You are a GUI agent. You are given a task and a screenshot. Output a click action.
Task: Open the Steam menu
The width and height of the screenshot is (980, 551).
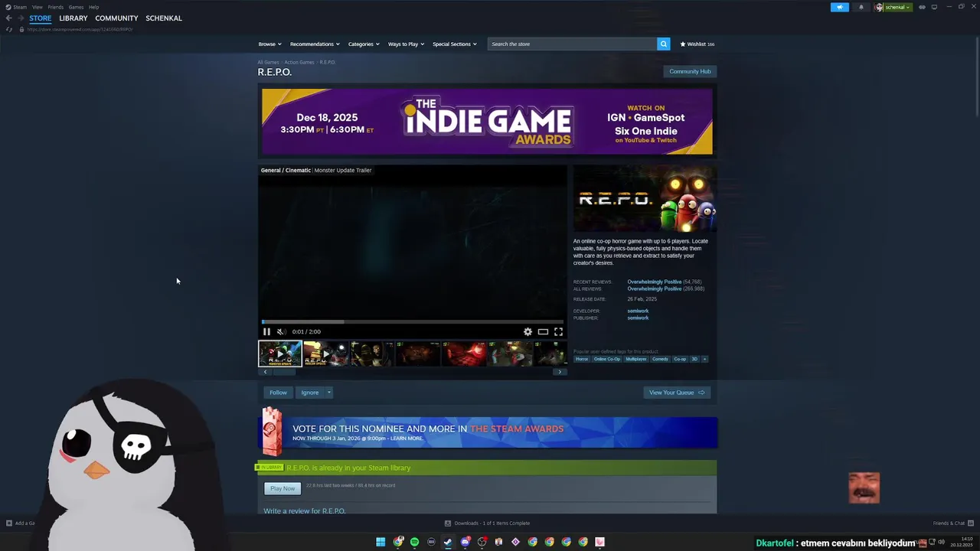tap(16, 7)
